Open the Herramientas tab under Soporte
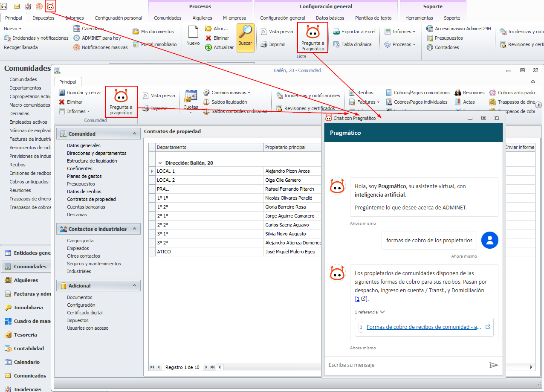544x392 pixels. point(419,18)
